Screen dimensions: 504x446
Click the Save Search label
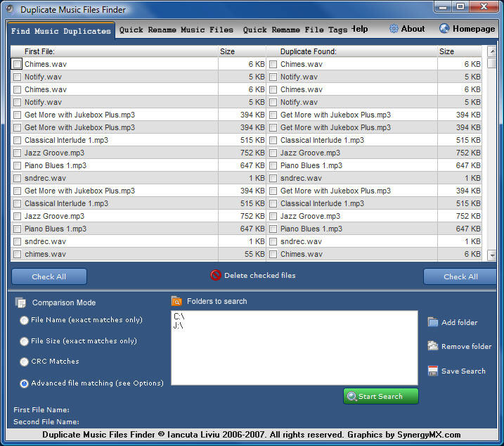(x=463, y=371)
